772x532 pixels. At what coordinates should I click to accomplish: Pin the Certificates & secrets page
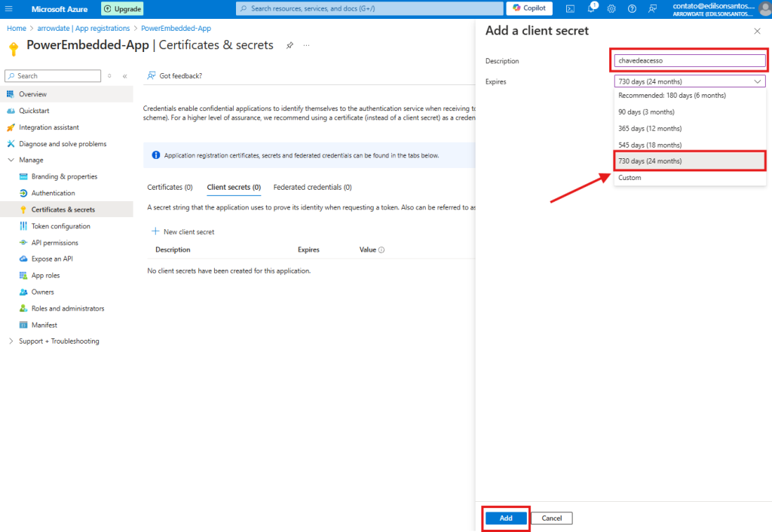(289, 45)
